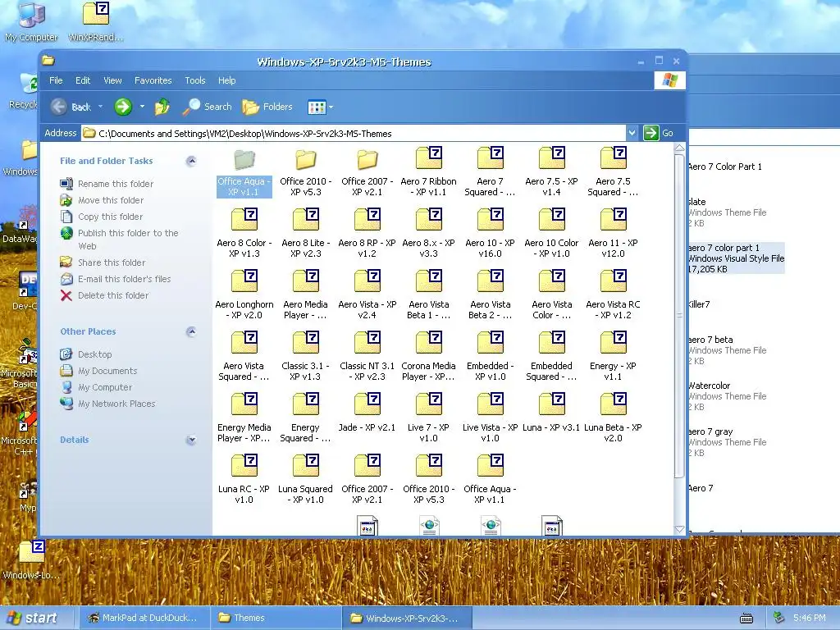
Task: Expand the Details section
Action: click(x=190, y=440)
